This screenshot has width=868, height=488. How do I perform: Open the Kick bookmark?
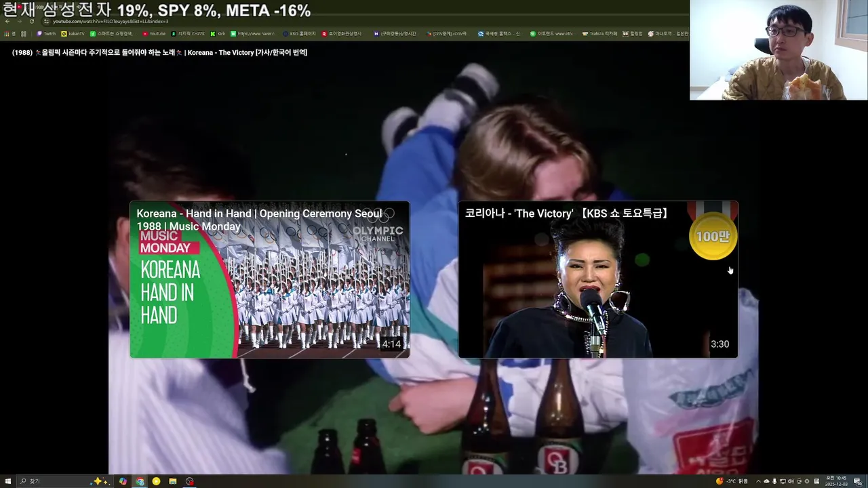[x=218, y=33]
